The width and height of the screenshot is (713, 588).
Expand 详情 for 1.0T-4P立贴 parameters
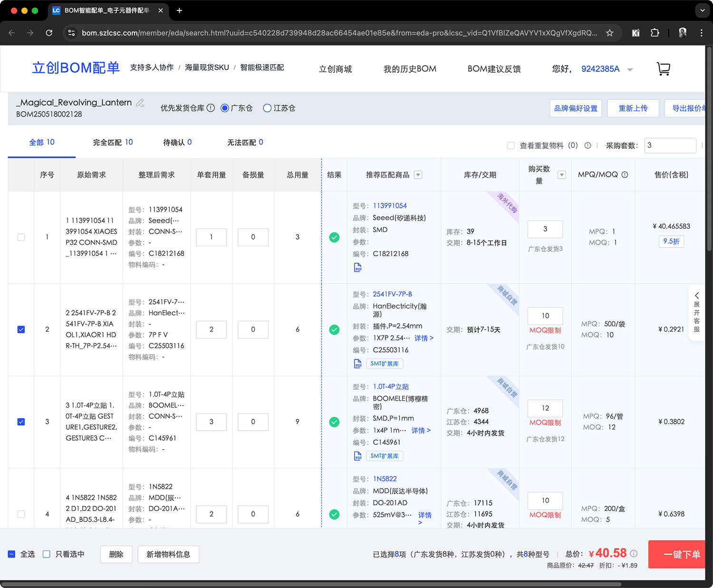(x=421, y=430)
